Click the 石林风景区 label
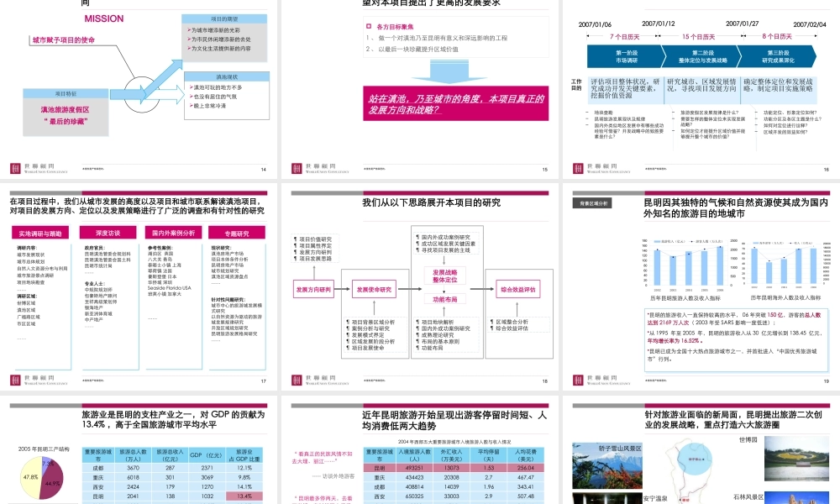The height and width of the screenshot is (504, 840). pos(748,497)
